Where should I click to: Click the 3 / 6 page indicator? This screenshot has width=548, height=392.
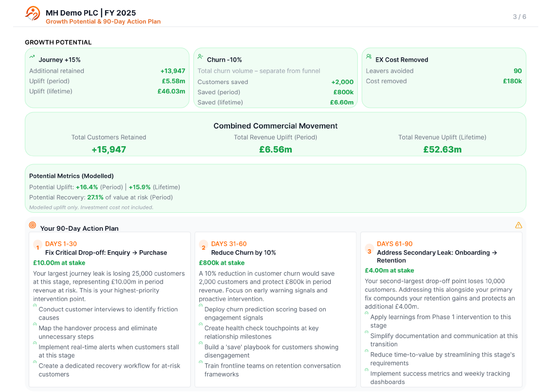pyautogui.click(x=519, y=17)
